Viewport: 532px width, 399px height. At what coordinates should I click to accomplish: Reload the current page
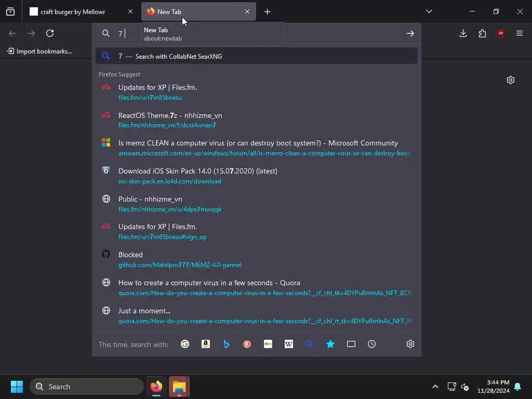pos(50,33)
